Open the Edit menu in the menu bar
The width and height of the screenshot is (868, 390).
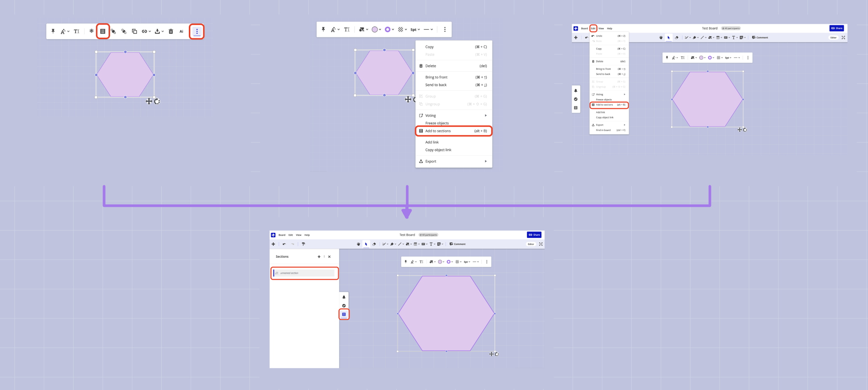point(593,28)
